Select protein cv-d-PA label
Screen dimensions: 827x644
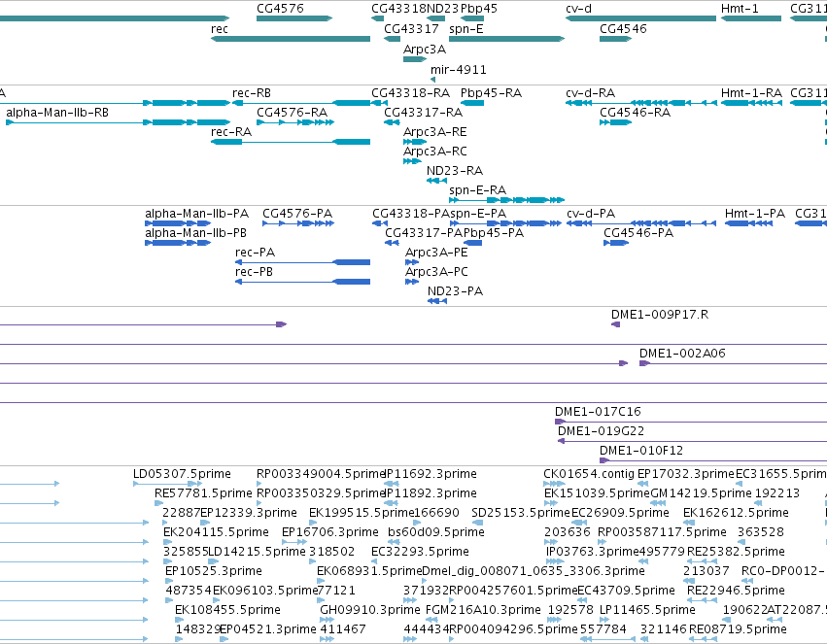(x=591, y=214)
